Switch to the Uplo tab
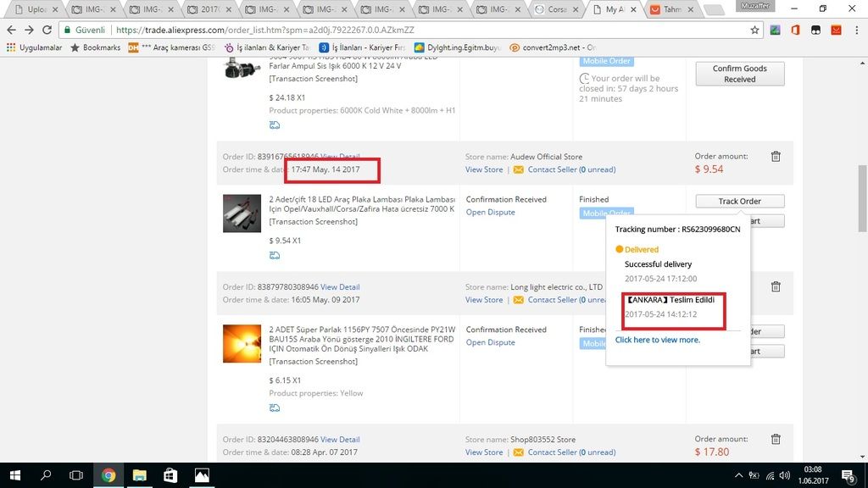 click(x=36, y=9)
